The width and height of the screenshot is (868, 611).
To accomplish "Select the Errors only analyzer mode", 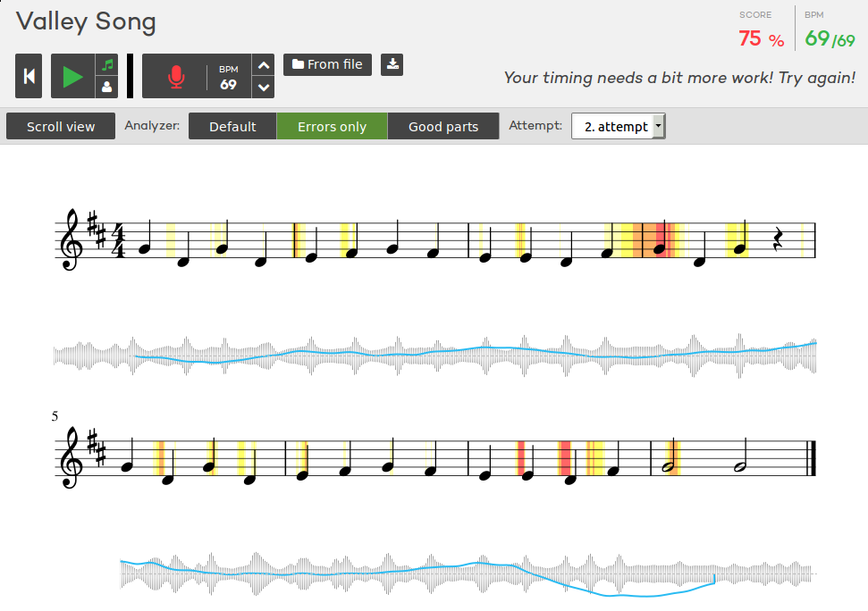I will (332, 127).
